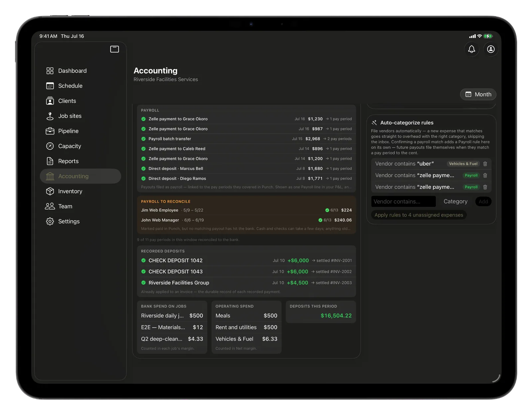Click the Vehicles & Fuel category tag

tap(463, 164)
